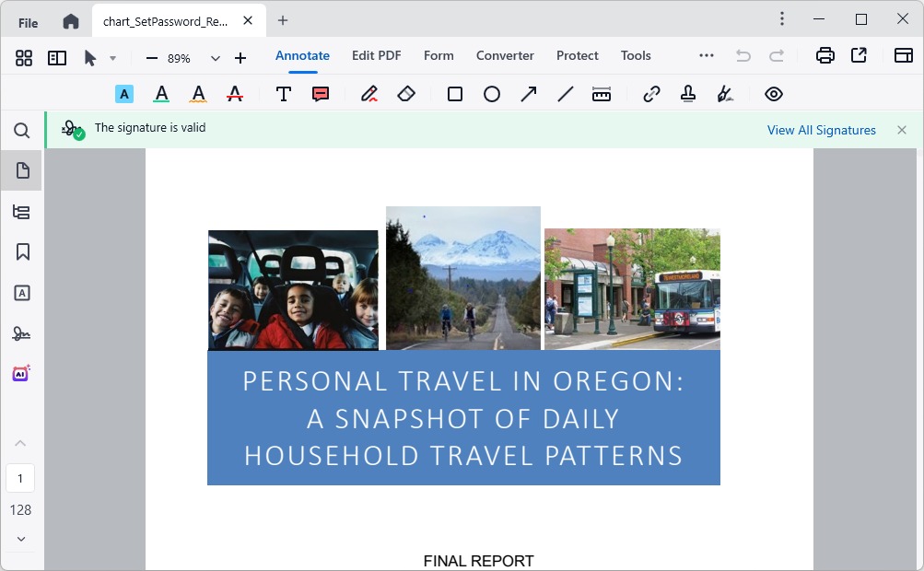Select the Arrow shape tool

528,93
